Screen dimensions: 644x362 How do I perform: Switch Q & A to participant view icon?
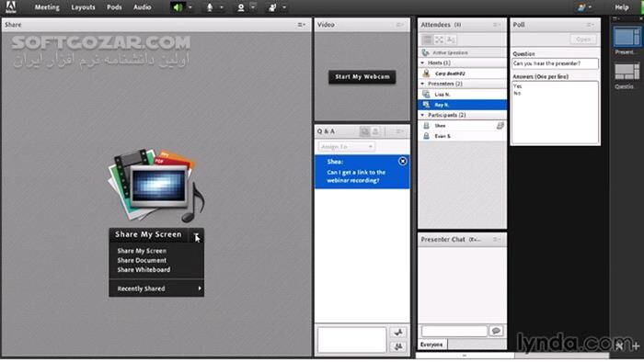375,131
